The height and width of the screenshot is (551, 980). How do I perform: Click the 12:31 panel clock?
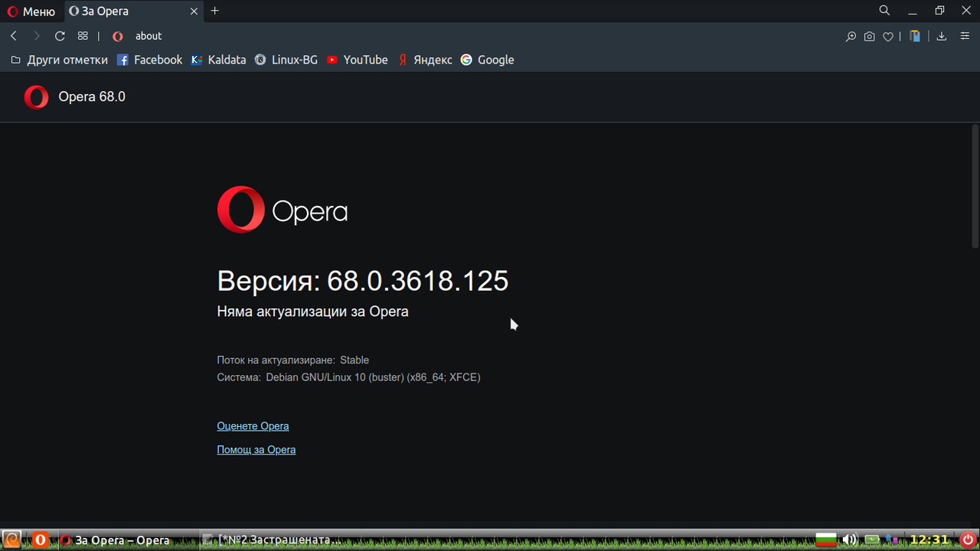929,540
